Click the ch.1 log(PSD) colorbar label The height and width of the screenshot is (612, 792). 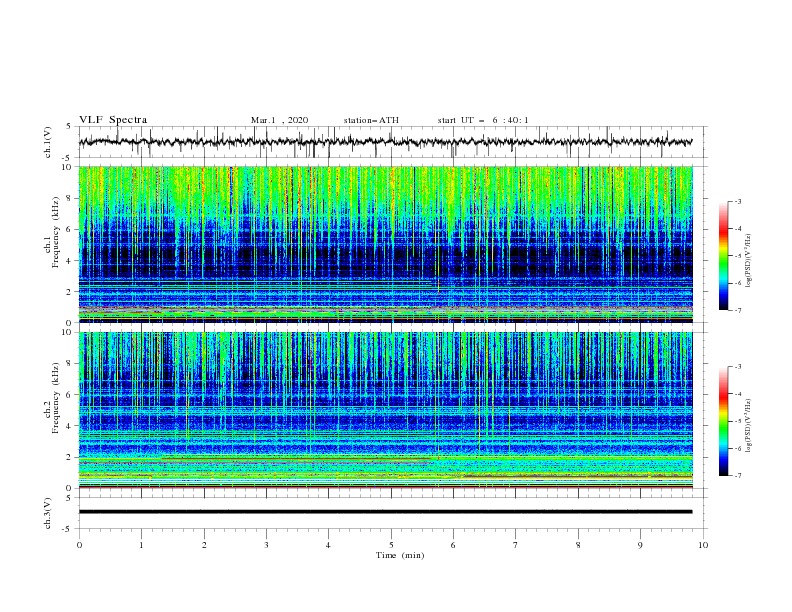click(748, 261)
